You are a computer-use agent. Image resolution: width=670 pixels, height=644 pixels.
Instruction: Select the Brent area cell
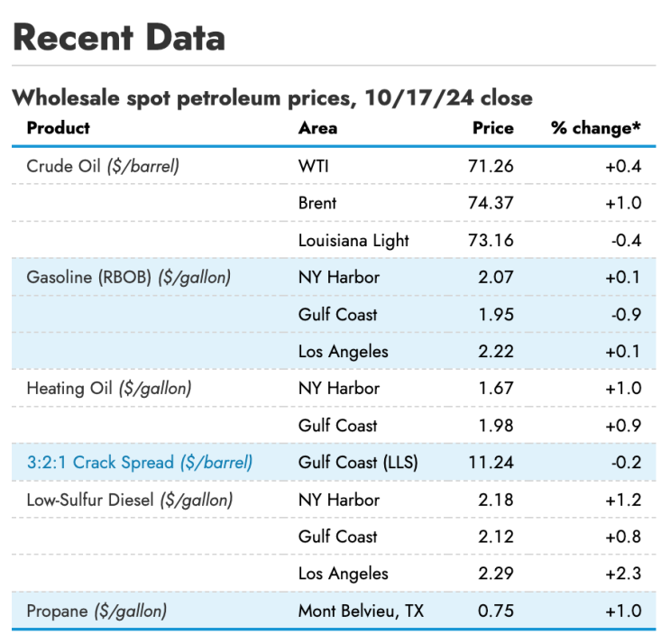click(x=317, y=203)
